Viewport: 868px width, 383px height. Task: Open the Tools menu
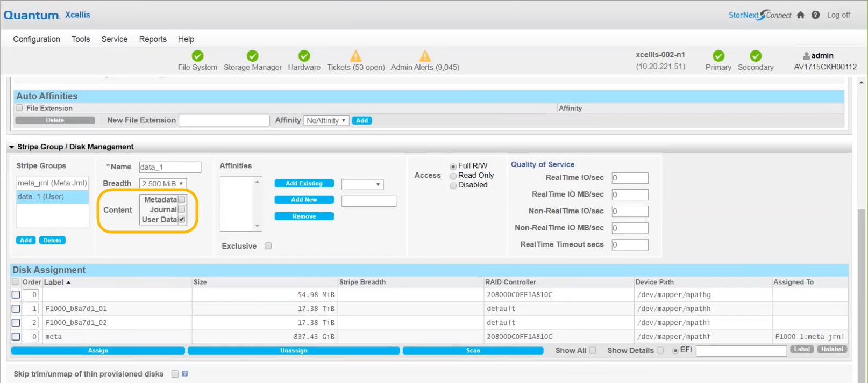(81, 39)
